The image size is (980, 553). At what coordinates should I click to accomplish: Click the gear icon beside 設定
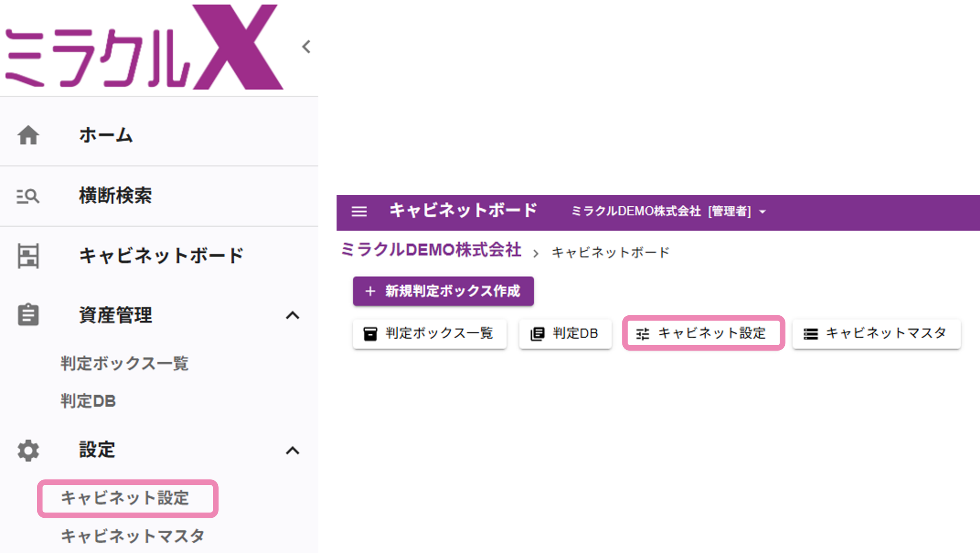[28, 450]
